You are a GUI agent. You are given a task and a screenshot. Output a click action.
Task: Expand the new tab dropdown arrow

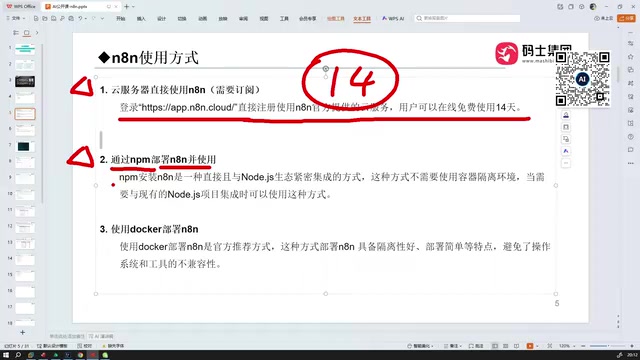tap(133, 7)
